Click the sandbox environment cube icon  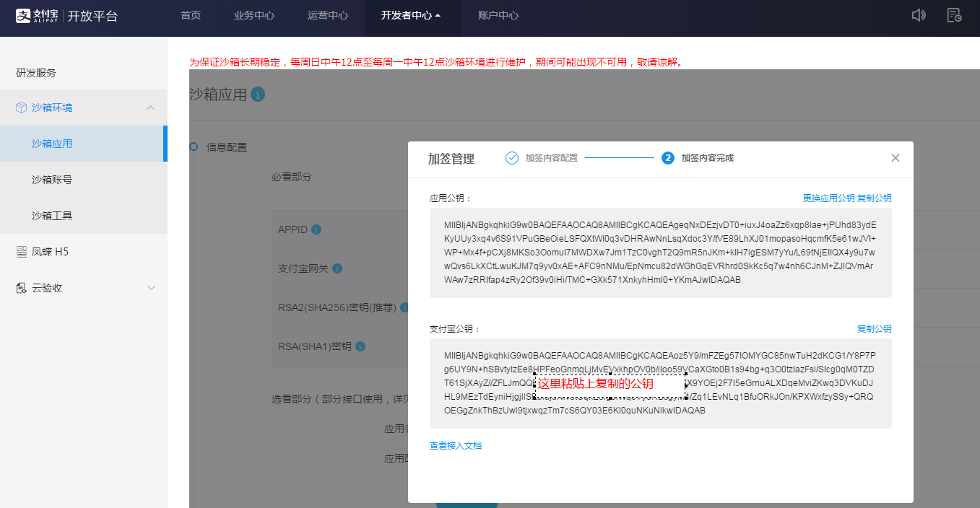coord(22,107)
